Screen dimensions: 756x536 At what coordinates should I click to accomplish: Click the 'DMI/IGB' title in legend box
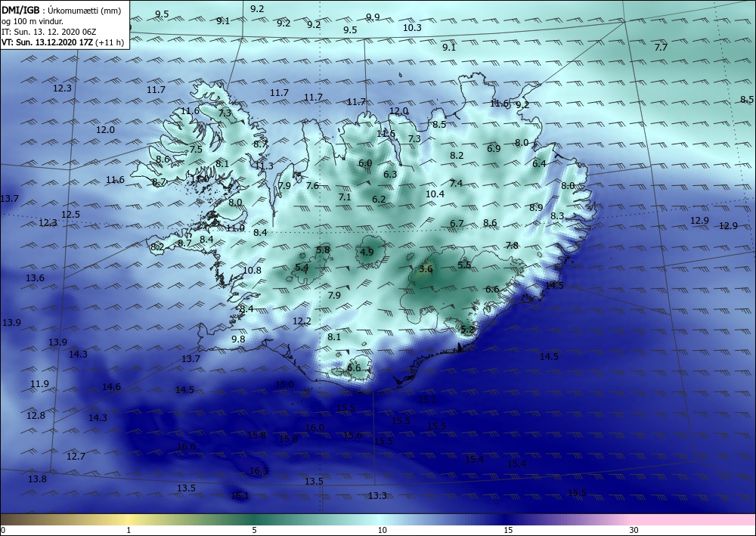(20, 10)
